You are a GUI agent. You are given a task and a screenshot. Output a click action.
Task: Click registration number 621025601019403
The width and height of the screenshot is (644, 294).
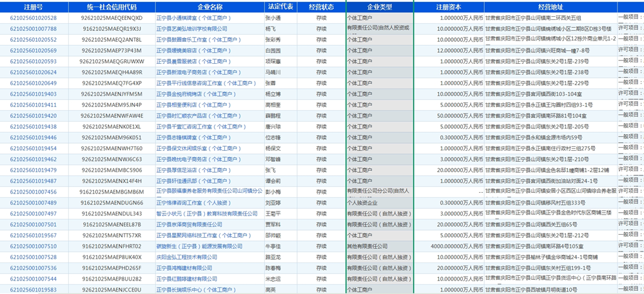[34, 94]
